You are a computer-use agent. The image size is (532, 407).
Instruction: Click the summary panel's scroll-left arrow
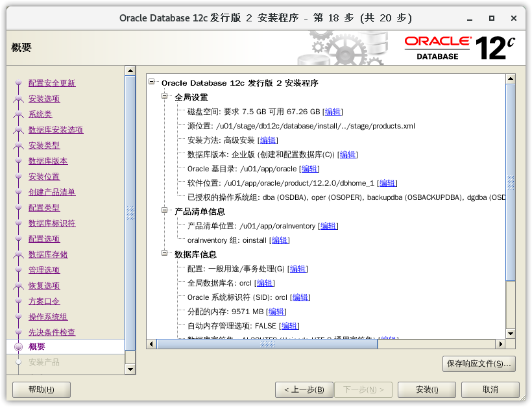tap(151, 344)
